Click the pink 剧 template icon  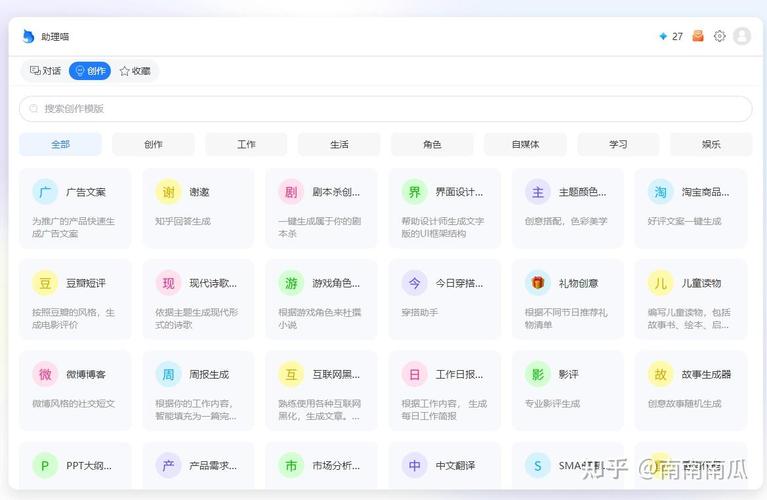292,192
